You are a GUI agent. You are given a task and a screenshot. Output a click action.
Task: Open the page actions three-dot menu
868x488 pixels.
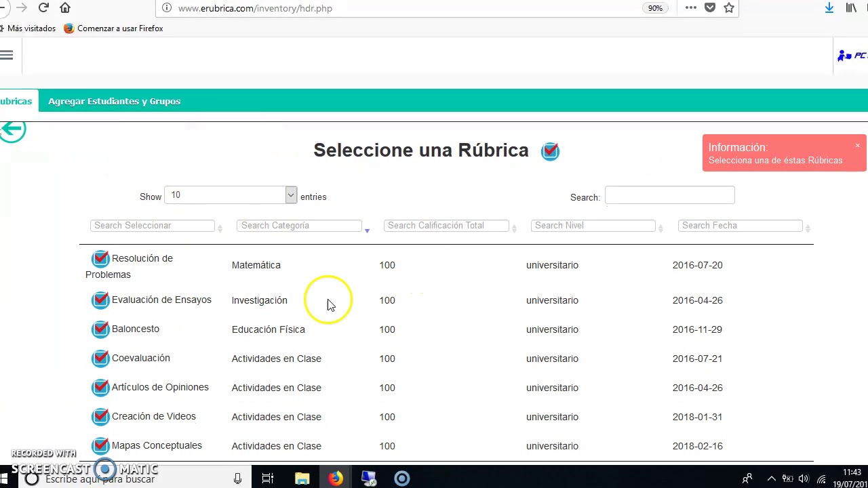pyautogui.click(x=690, y=8)
